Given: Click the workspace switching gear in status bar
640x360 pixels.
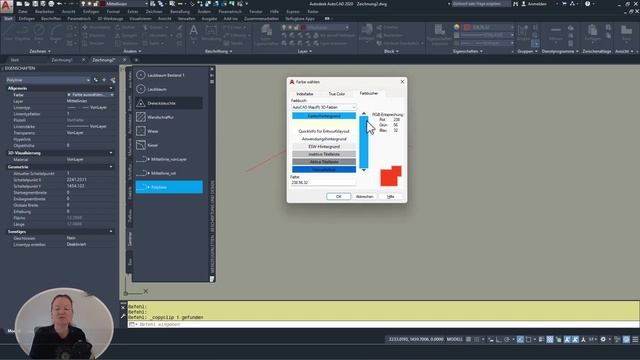Looking at the screenshot, I should tap(603, 339).
